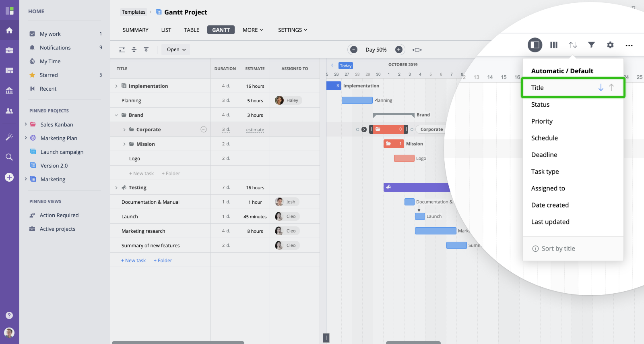
Task: Expand the Corporate folder
Action: coord(124,129)
